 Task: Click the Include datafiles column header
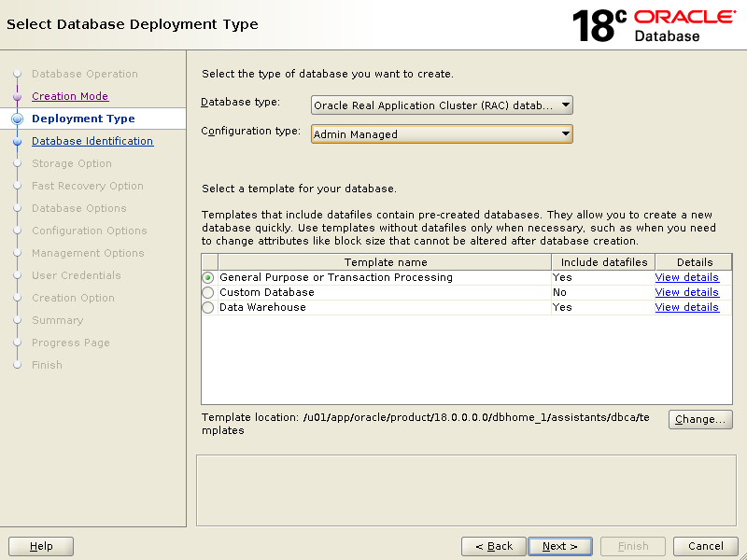pos(603,262)
